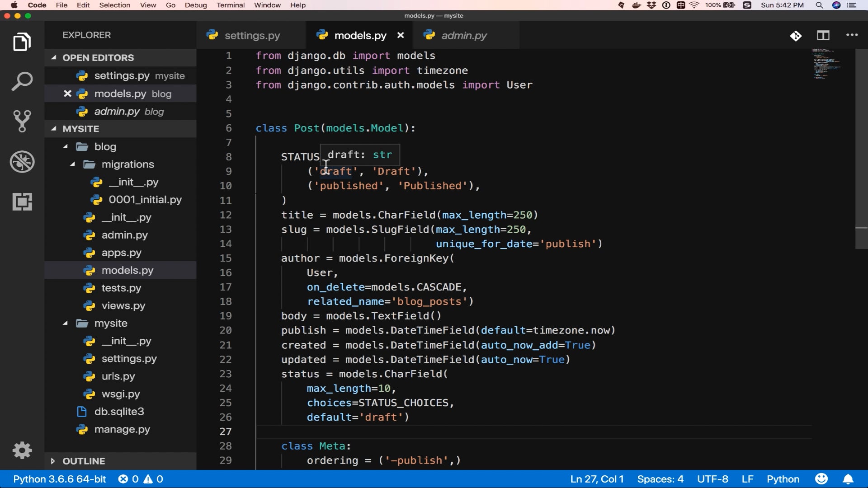Open notifications bell in status bar
This screenshot has width=868, height=488.
tap(848, 479)
